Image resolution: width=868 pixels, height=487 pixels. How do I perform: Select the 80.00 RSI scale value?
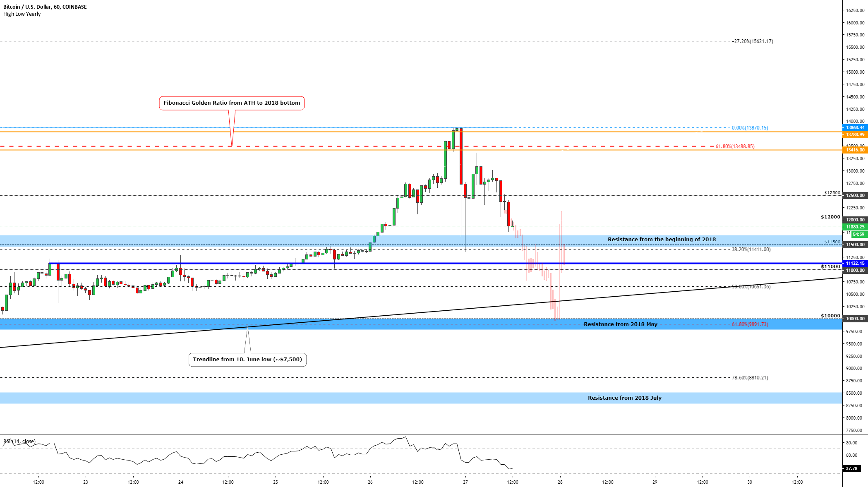(851, 443)
